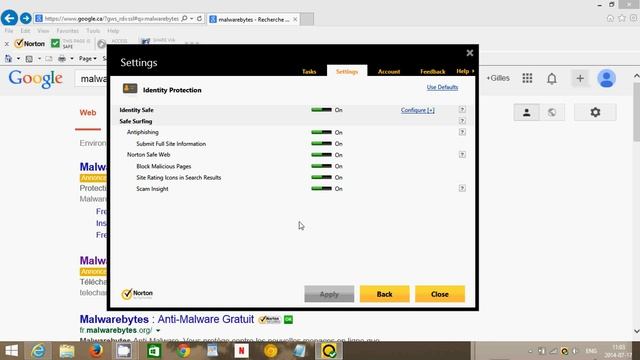Open 'Malwarebytes : Anti-Malware Gratuit' result
Viewport: 640px width, 360px height.
pyautogui.click(x=167, y=319)
